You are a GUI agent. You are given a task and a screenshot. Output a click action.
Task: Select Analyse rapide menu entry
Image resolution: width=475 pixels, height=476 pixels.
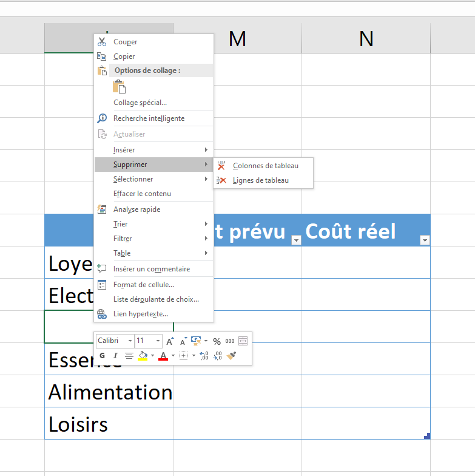[x=154, y=209]
